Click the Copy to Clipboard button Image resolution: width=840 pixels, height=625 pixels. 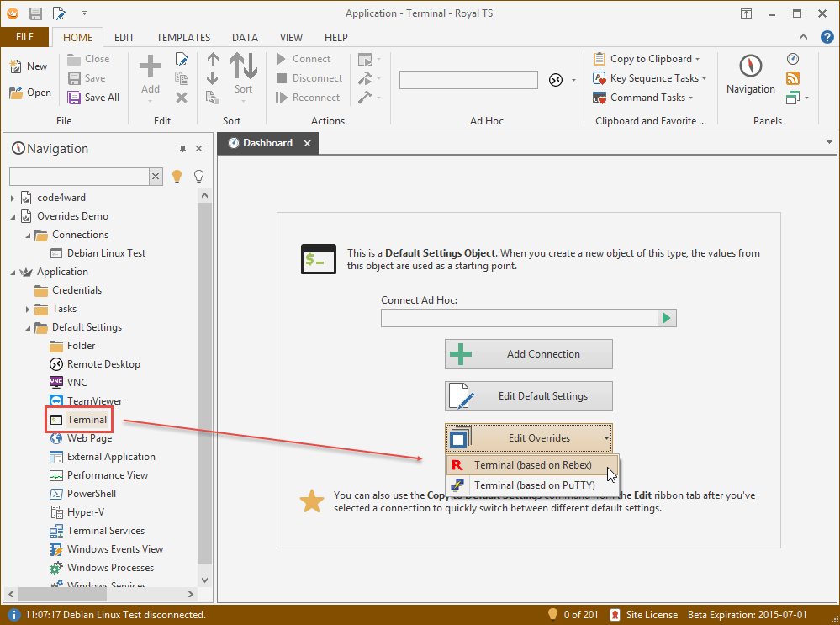coord(646,59)
